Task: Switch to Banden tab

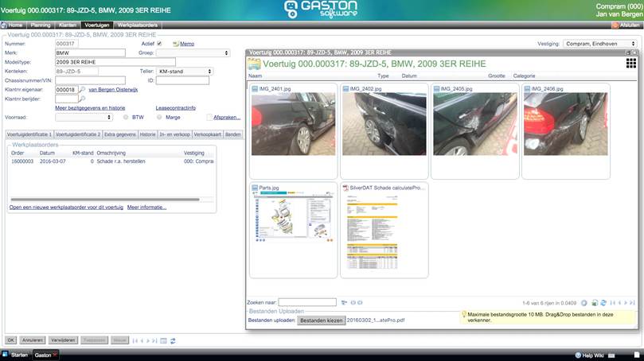Action: (x=233, y=134)
